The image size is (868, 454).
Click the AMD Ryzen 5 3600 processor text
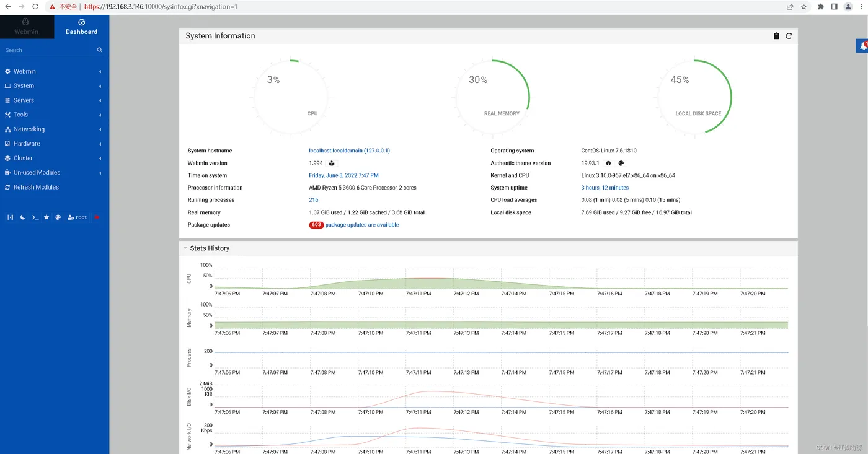pyautogui.click(x=363, y=188)
